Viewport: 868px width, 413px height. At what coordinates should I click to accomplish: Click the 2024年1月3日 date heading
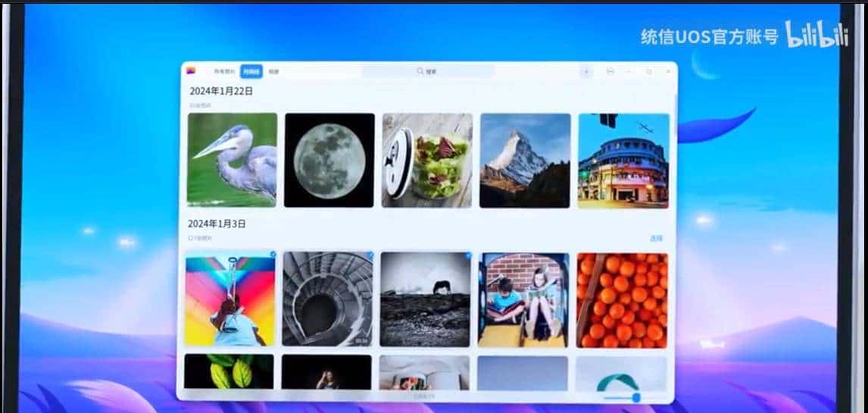click(x=217, y=224)
